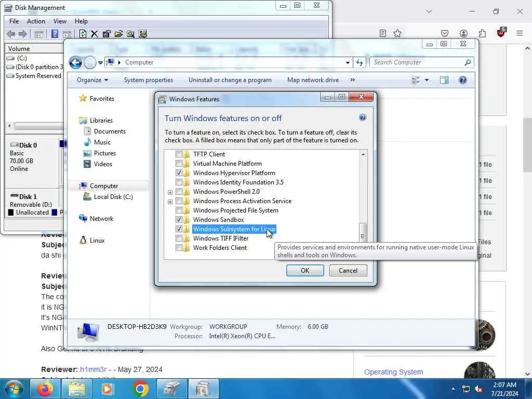Open the Explorer address bar dropdown arrow
Viewport: 532px width, 399px height.
[348, 63]
